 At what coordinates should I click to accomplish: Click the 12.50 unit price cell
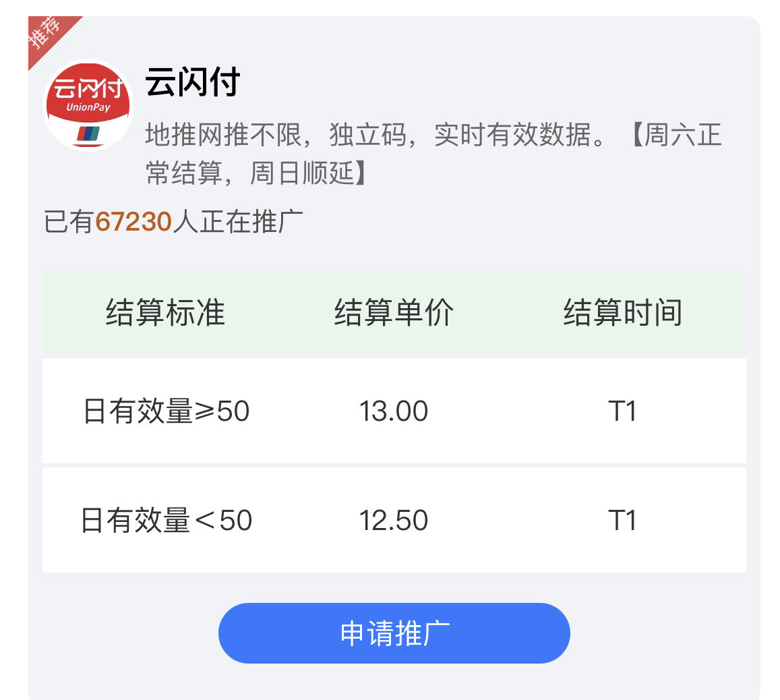[x=394, y=521]
